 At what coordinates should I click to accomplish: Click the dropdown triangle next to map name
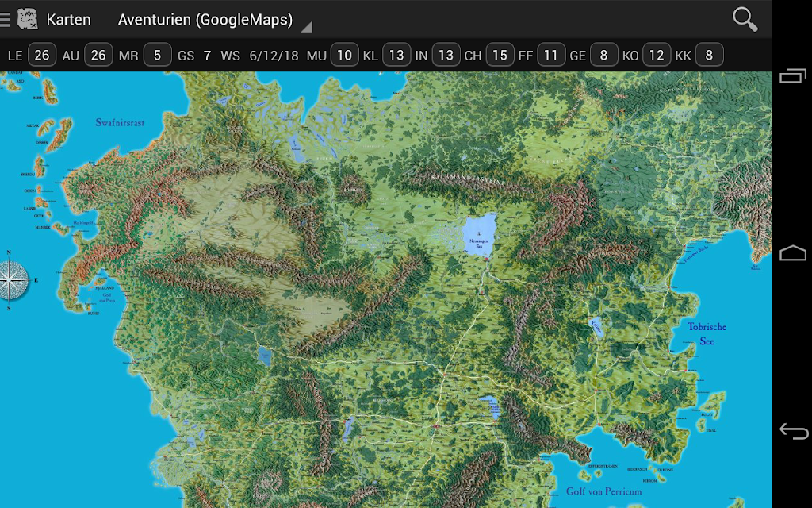(307, 27)
